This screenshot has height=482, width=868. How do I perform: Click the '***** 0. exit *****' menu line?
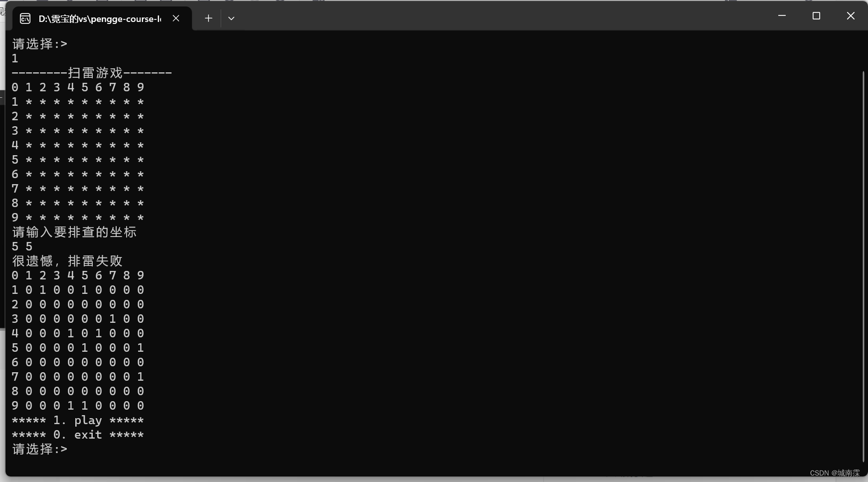pyautogui.click(x=78, y=435)
